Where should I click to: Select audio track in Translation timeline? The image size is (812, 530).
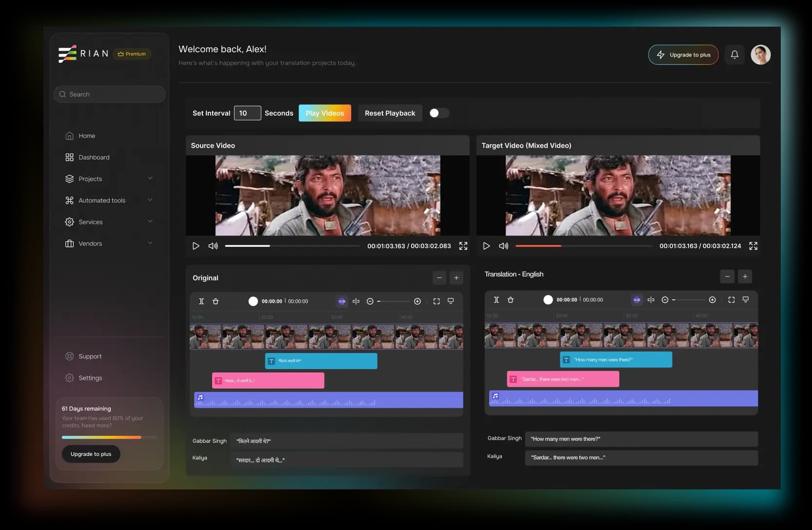click(624, 398)
